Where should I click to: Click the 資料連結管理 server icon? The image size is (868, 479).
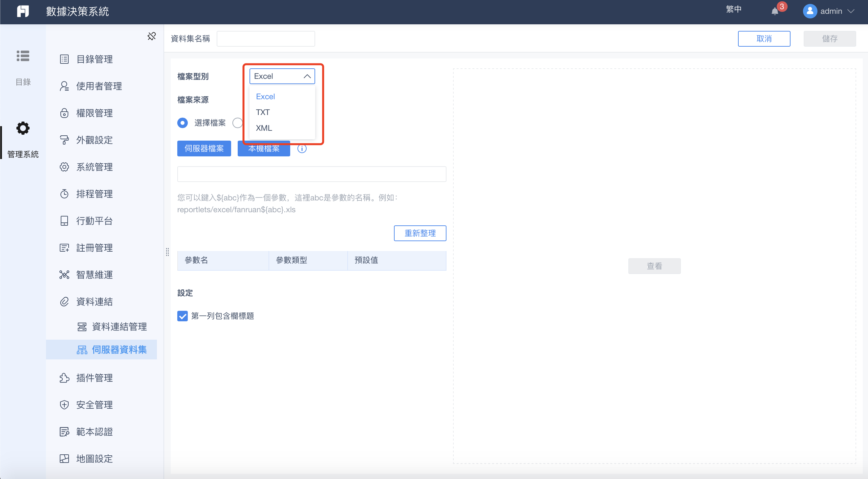[x=82, y=327]
